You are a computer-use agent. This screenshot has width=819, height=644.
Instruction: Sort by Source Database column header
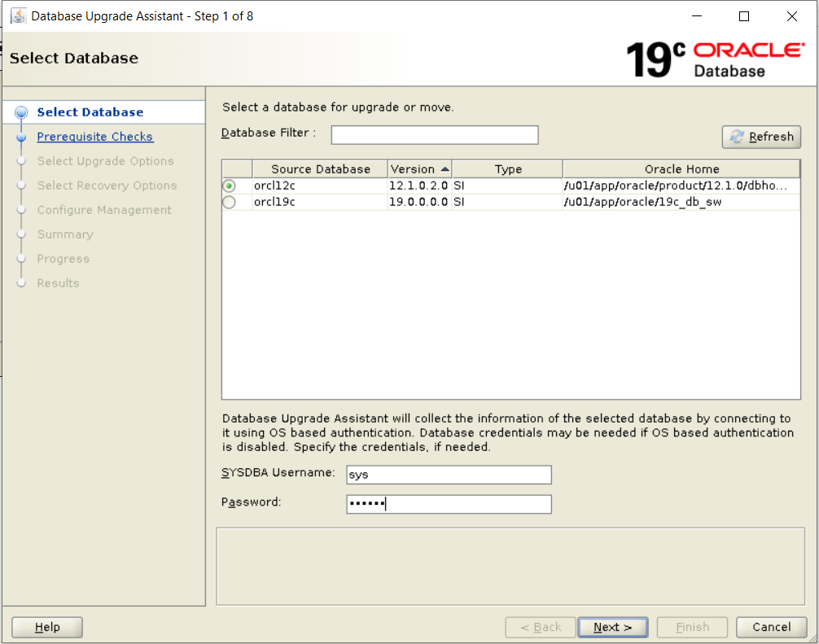click(320, 169)
